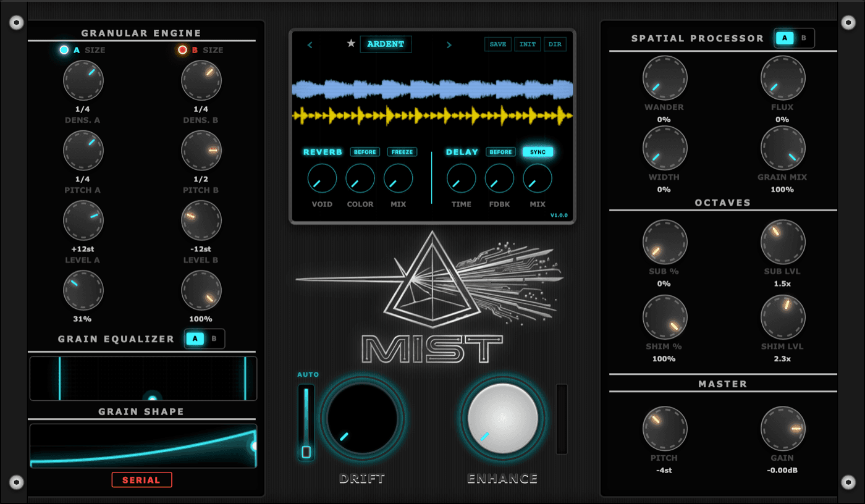Screen dimensions: 865x504
Task: Disable delay SYNC
Action: click(538, 152)
